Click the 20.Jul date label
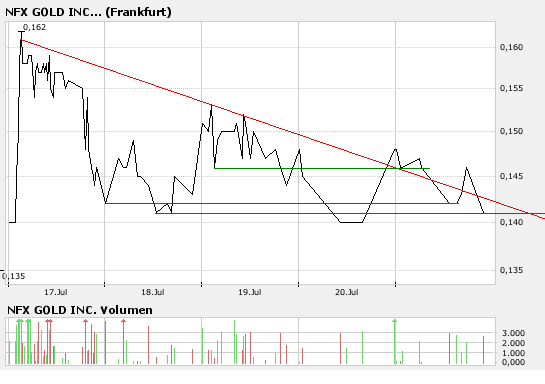Viewport: 545px width, 384px height. 347,292
